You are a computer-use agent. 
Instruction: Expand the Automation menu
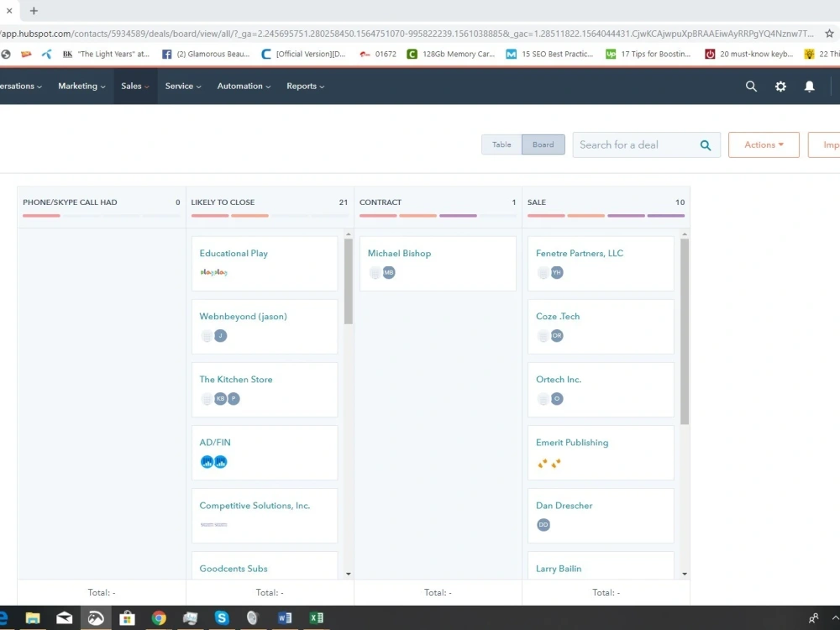244,87
